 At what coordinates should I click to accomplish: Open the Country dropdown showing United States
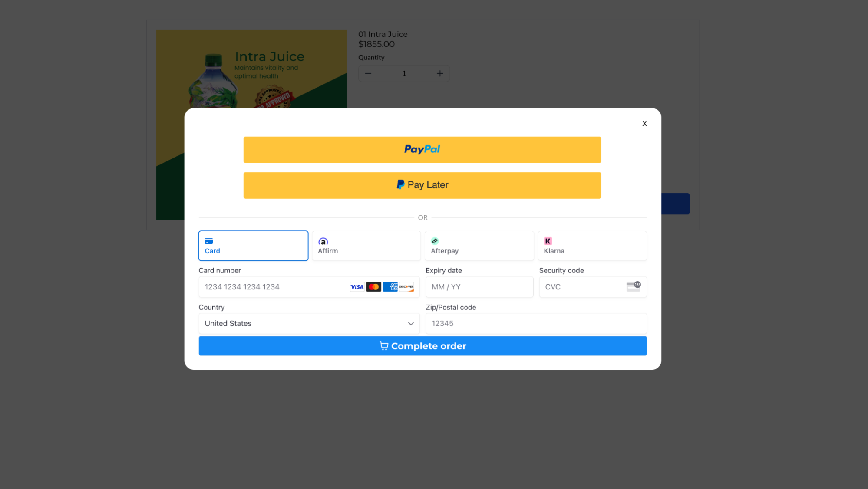pyautogui.click(x=304, y=324)
